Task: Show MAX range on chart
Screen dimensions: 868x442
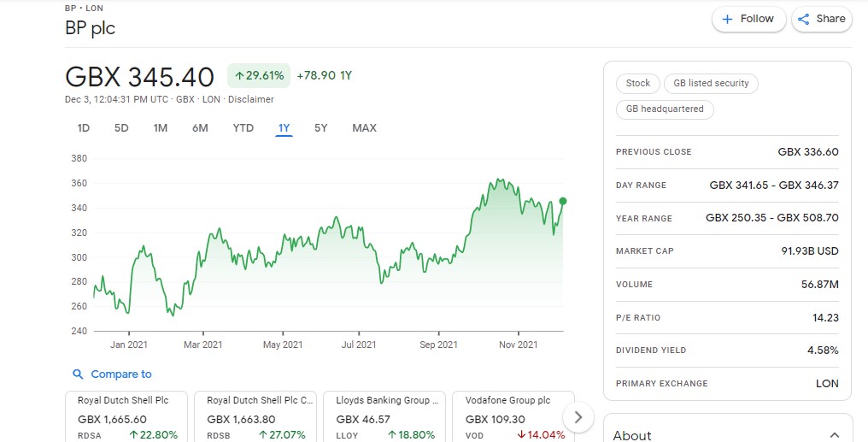Action: 364,128
